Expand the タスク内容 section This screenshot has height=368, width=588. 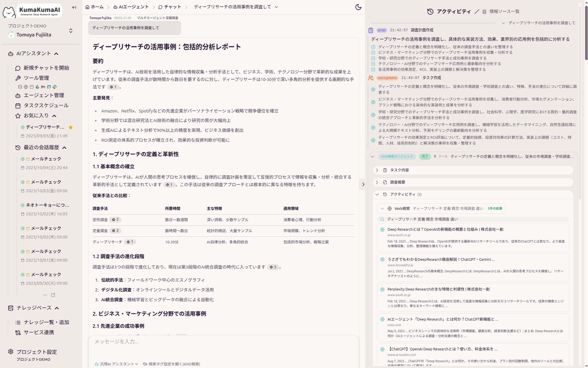pos(399,170)
